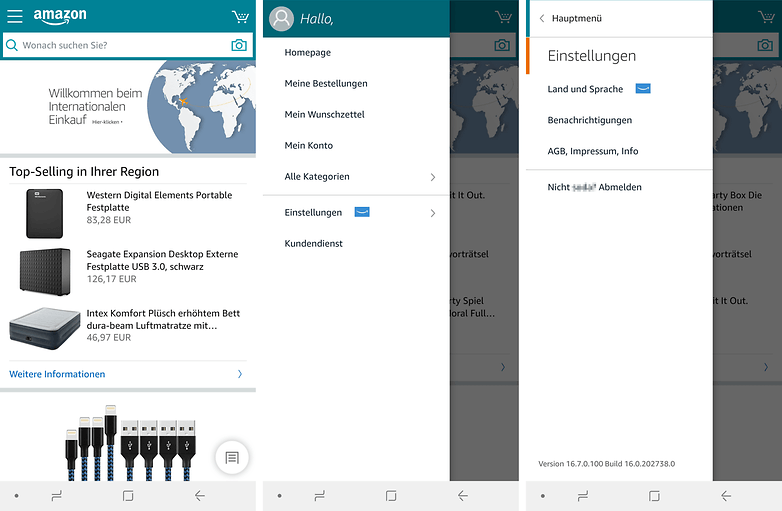
Task: Open Western Digital Elements Portable product image
Action: 44,213
